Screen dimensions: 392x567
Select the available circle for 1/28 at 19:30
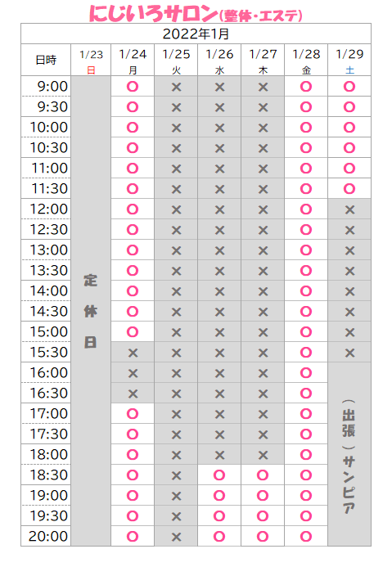(306, 516)
